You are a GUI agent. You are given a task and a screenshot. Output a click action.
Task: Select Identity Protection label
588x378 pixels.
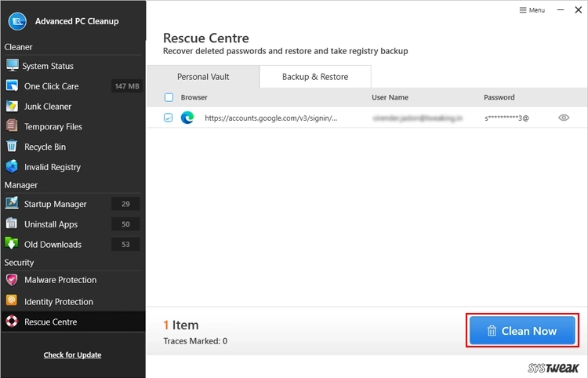click(x=59, y=301)
